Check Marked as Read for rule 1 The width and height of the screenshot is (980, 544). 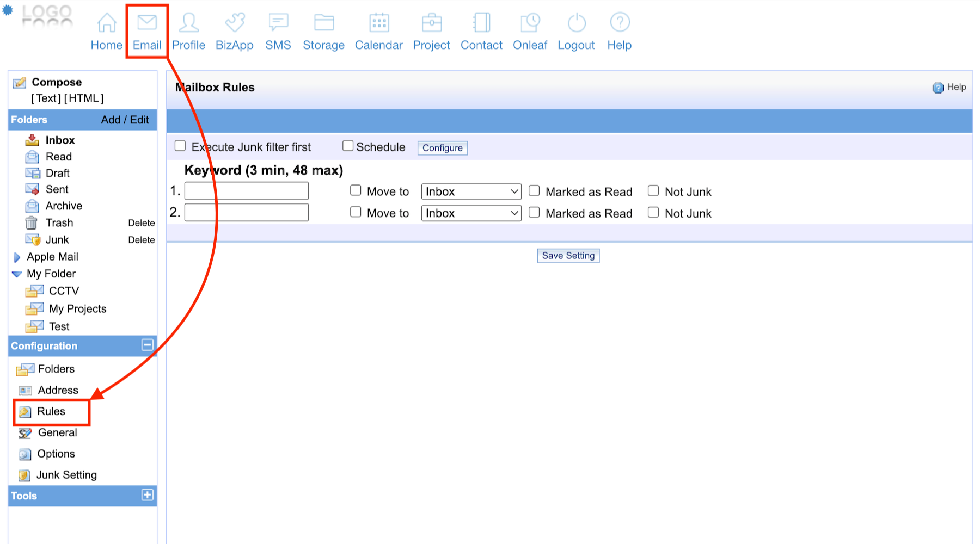click(535, 191)
